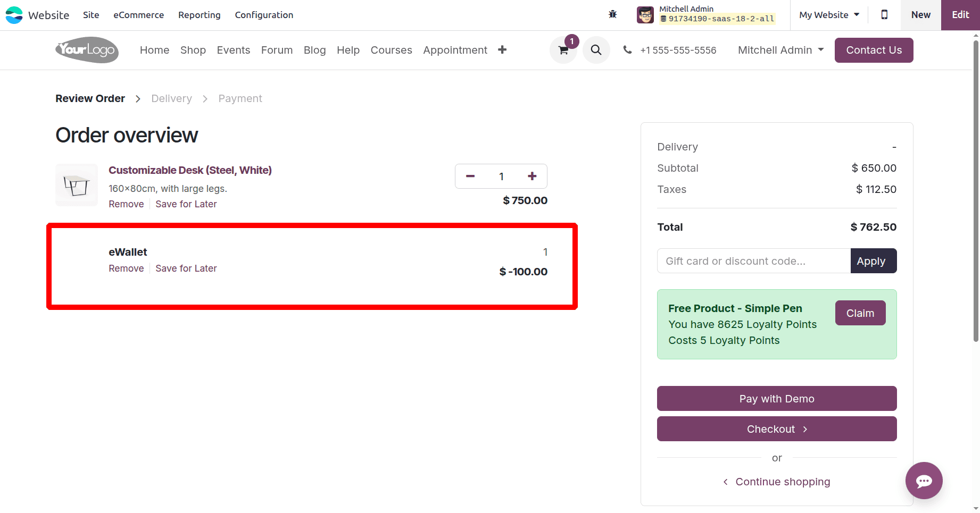Open the live chat bubble
The height and width of the screenshot is (513, 980).
pos(924,481)
